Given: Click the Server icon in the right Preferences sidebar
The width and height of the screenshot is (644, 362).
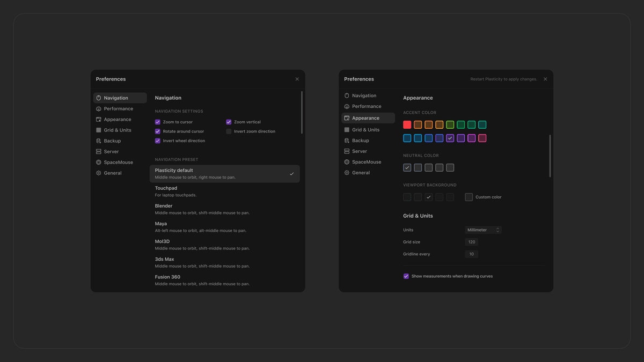Looking at the screenshot, I should pos(347,151).
